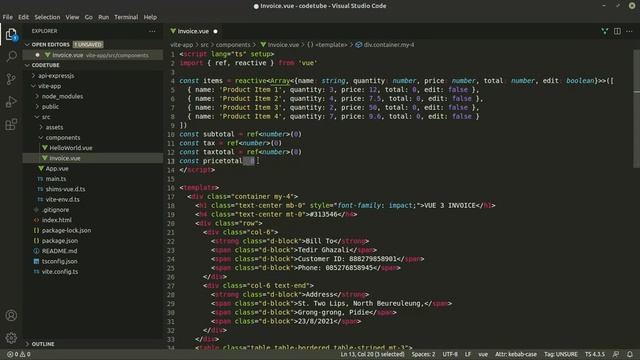Image resolution: width=640 pixels, height=360 pixels.
Task: Open the Manage gear icon
Action: (11, 338)
